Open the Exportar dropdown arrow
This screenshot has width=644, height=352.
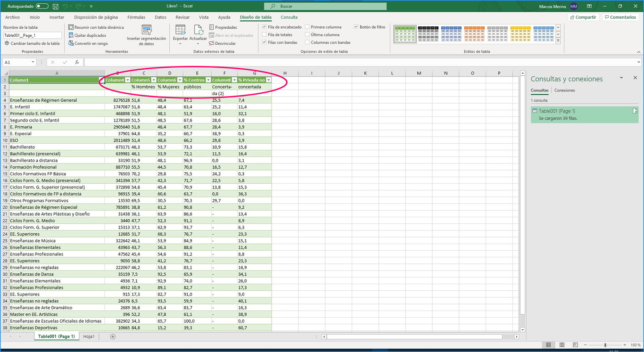point(180,44)
